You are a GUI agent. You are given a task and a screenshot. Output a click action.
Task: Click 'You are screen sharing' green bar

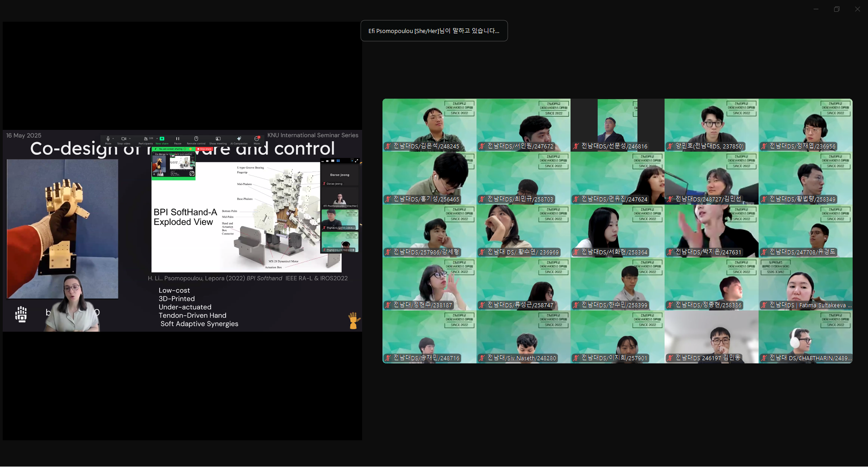[x=174, y=149]
